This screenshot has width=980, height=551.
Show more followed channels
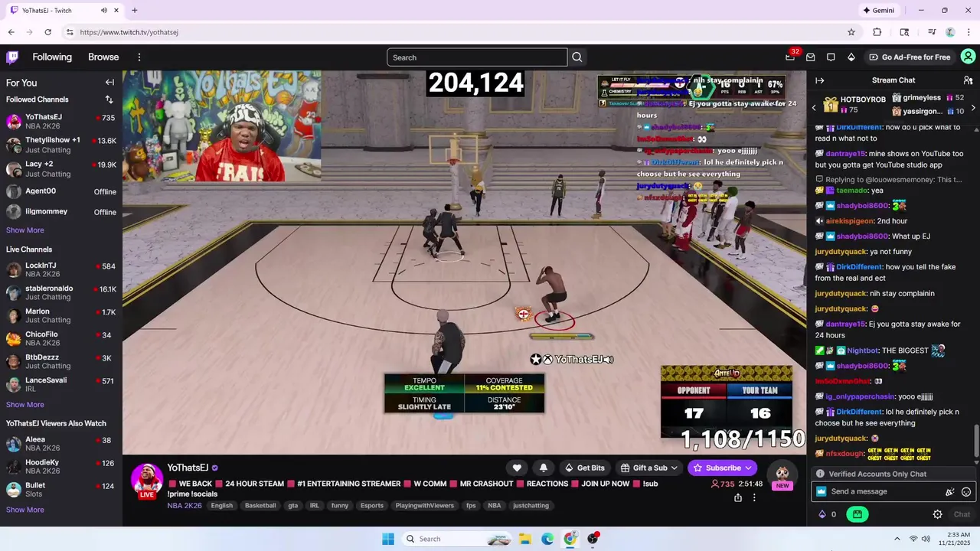click(x=25, y=230)
